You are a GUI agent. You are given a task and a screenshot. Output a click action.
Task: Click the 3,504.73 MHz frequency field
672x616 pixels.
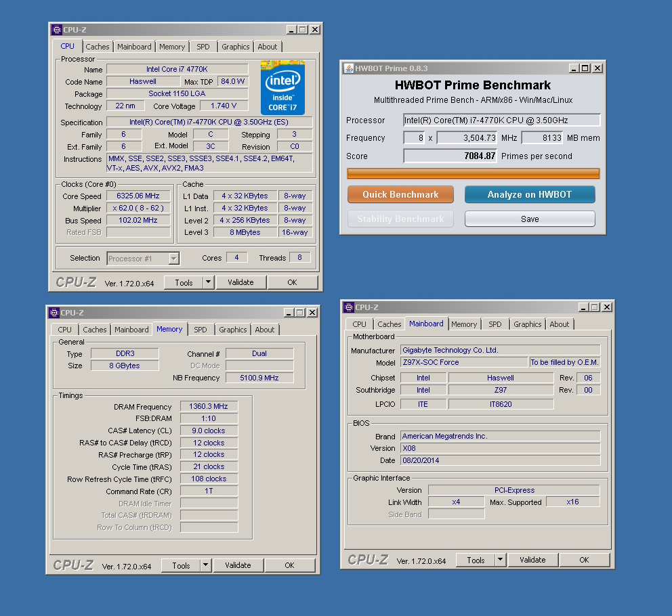467,138
